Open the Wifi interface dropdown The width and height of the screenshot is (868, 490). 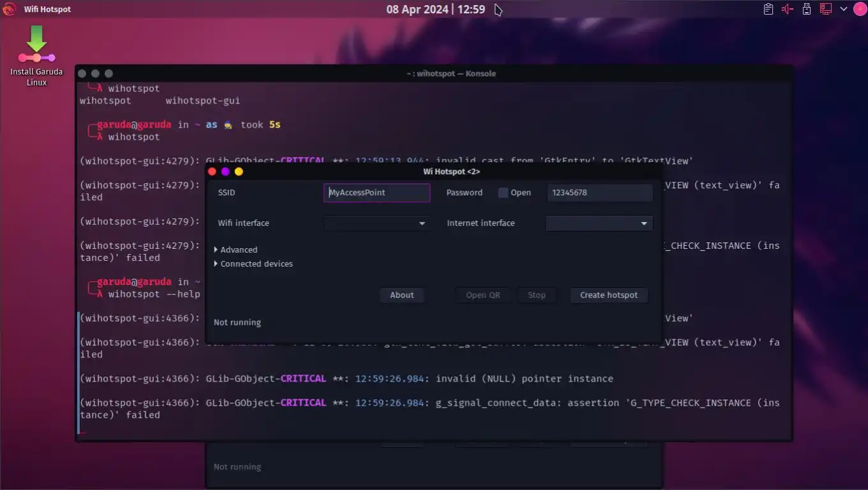[377, 223]
